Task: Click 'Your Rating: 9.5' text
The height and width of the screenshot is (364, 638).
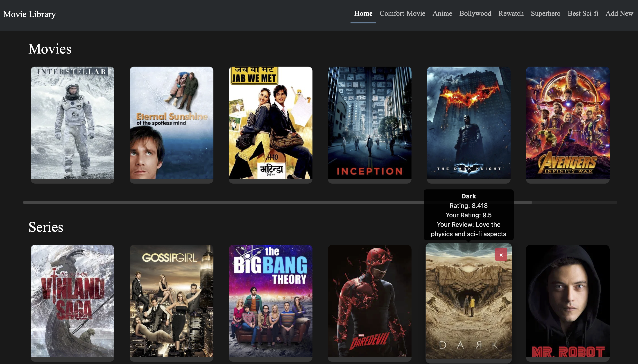Action: 468,215
